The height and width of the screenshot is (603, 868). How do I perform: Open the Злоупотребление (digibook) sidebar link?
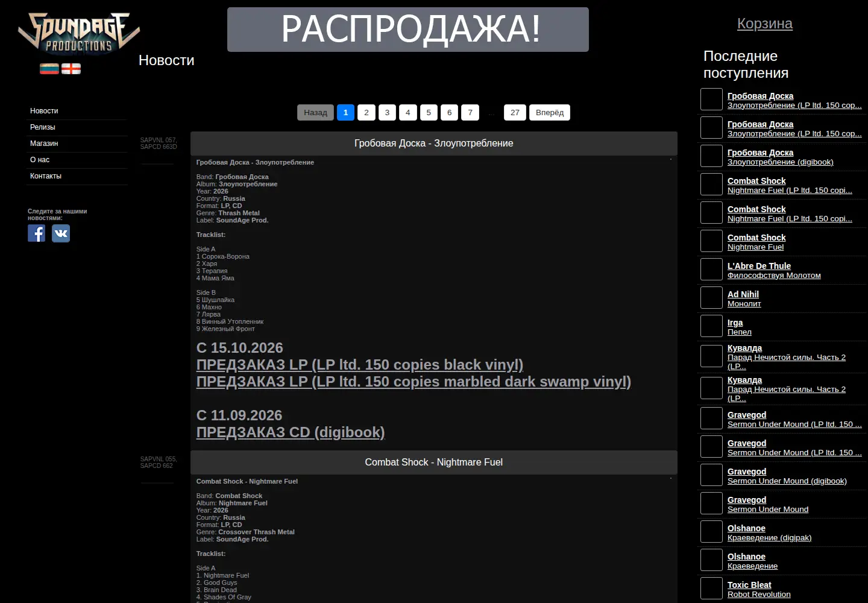780,162
